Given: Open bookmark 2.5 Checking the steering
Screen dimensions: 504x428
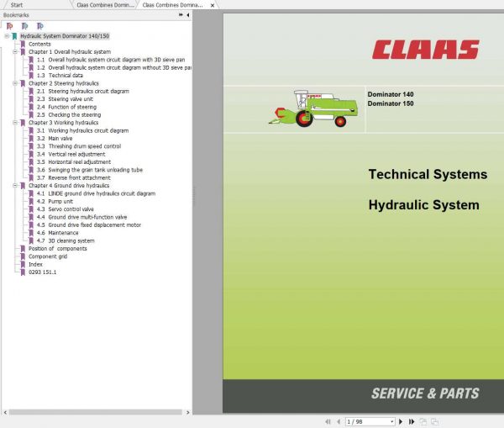Looking at the screenshot, I should point(69,115).
